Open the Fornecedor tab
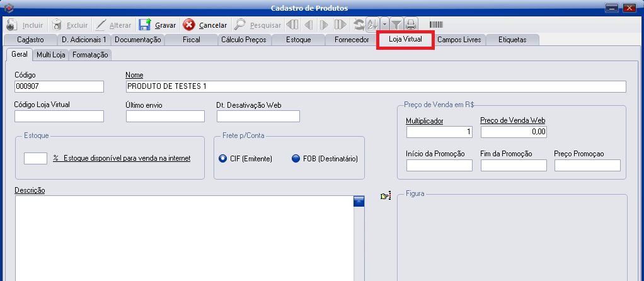The width and height of the screenshot is (644, 281). click(352, 40)
